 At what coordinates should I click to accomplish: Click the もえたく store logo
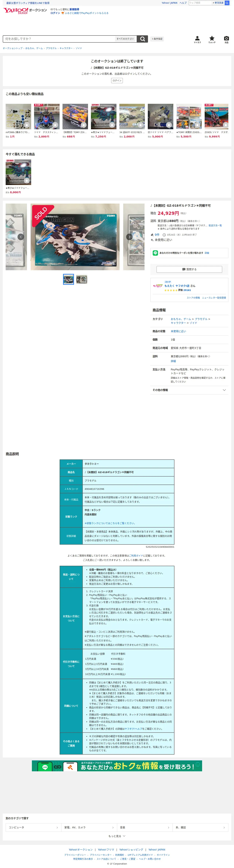pos(158,286)
